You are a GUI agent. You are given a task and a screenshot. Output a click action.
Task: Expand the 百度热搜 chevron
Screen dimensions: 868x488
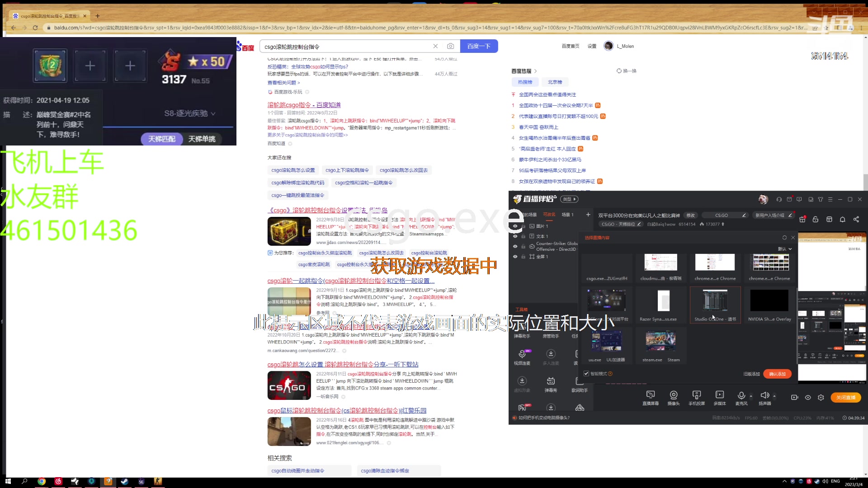coord(536,71)
